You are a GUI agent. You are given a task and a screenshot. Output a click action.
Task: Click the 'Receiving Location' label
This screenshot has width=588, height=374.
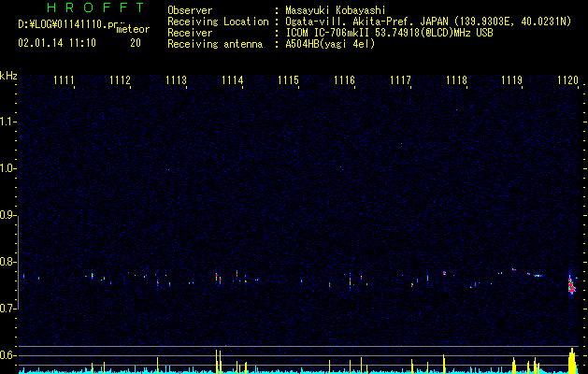(218, 22)
